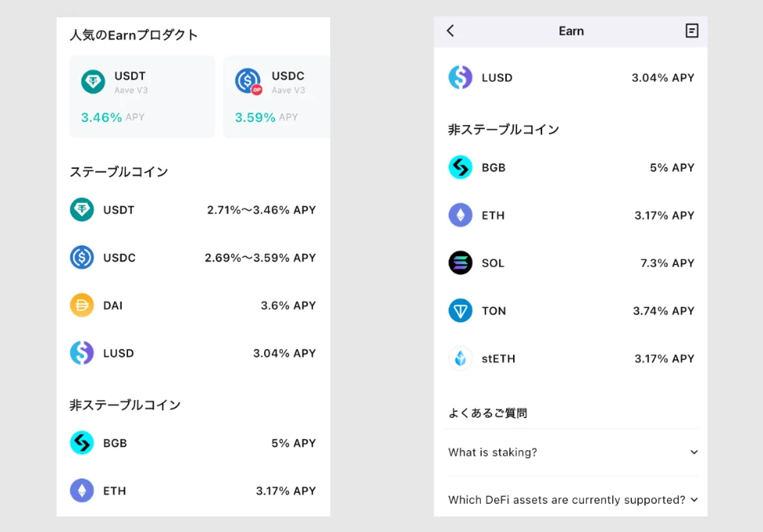Open the TON 3.74% APY listing
This screenshot has height=532, width=763.
[x=571, y=311]
